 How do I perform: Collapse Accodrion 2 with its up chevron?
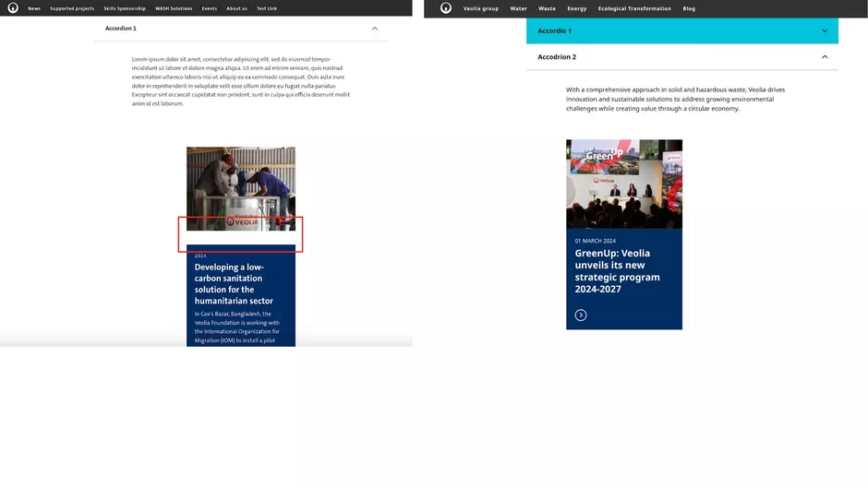point(825,57)
